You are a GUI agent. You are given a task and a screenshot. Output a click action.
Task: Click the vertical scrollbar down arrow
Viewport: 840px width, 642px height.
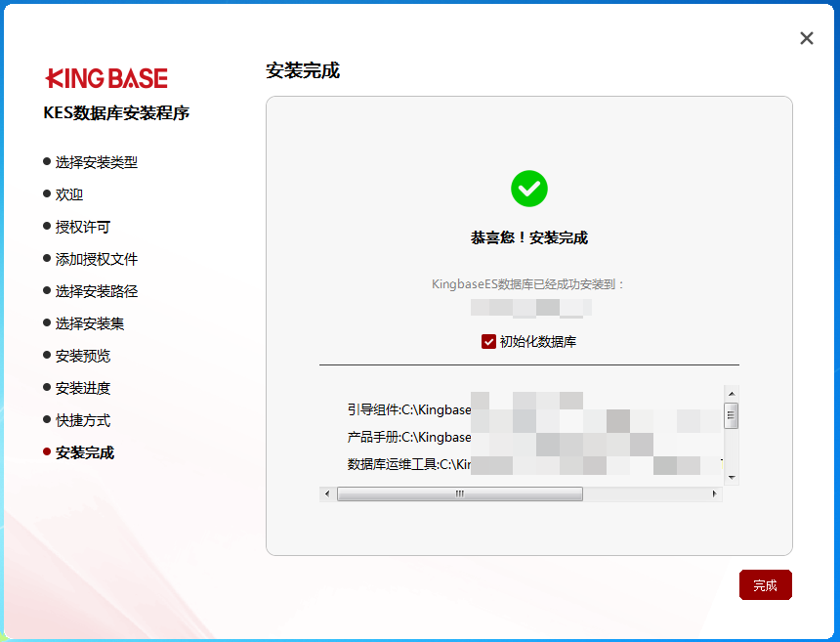pyautogui.click(x=732, y=477)
